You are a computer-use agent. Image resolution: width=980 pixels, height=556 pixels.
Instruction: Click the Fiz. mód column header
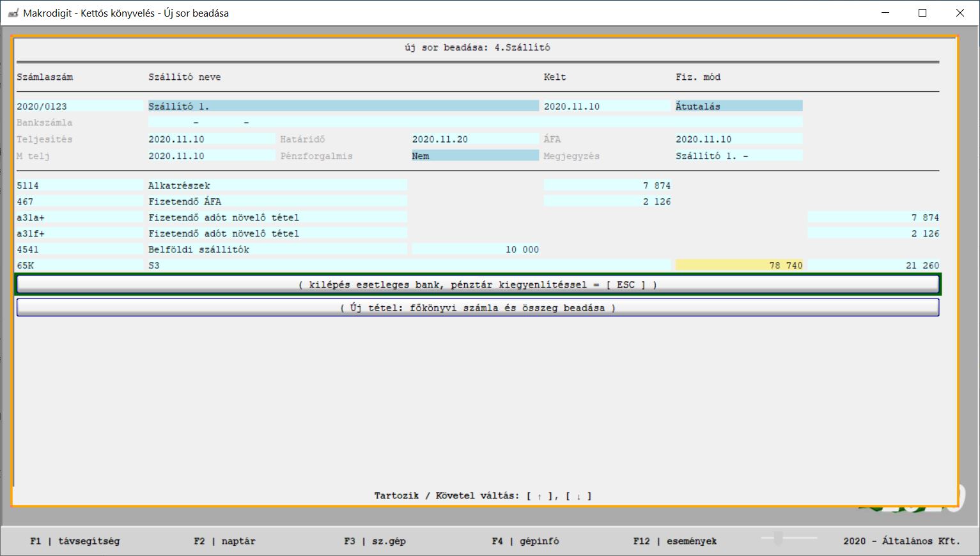point(698,77)
